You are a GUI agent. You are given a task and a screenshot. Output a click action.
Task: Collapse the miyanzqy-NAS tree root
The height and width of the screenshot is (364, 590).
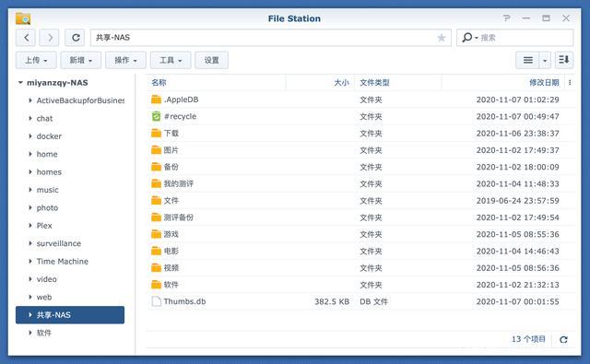pos(20,82)
